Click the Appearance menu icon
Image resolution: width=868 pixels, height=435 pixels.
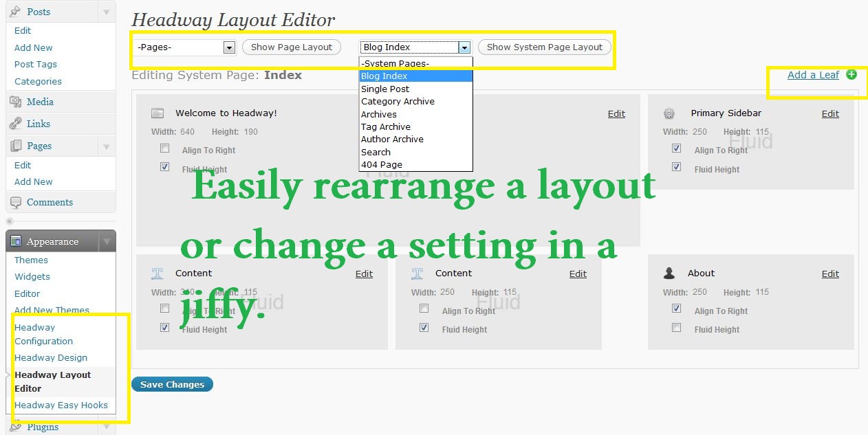coord(15,241)
